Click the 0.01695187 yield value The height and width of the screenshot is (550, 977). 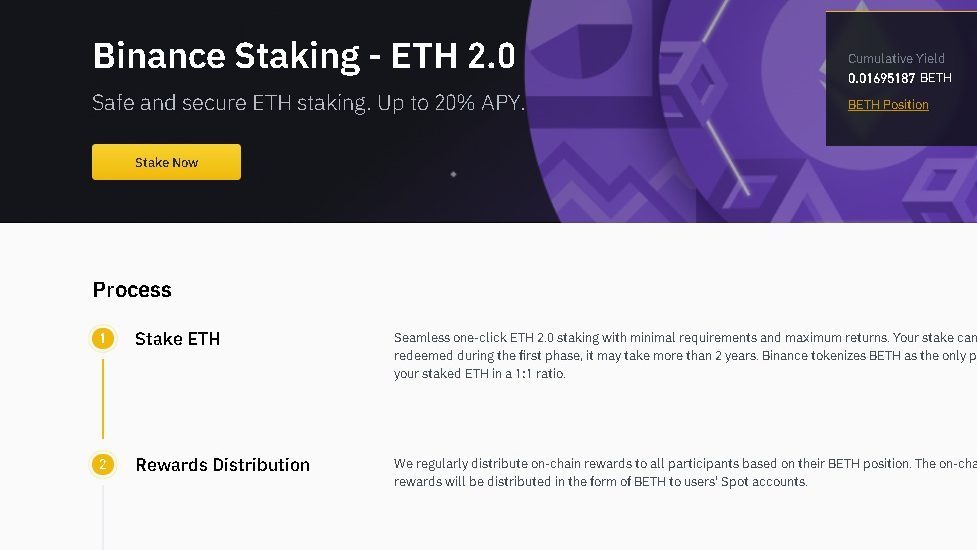(x=881, y=78)
